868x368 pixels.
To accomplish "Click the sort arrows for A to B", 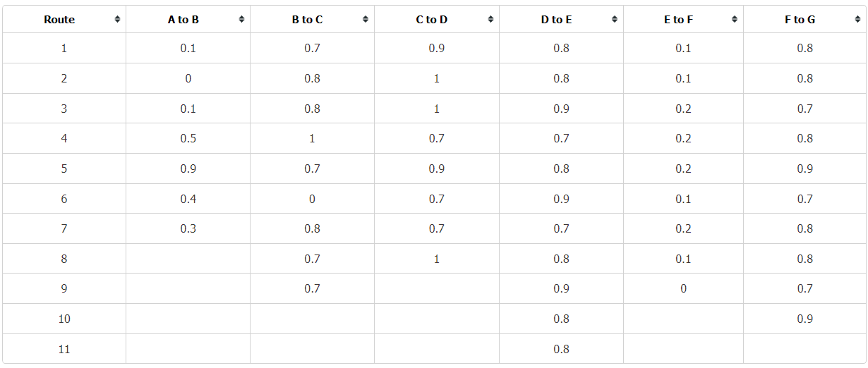I will click(x=241, y=20).
